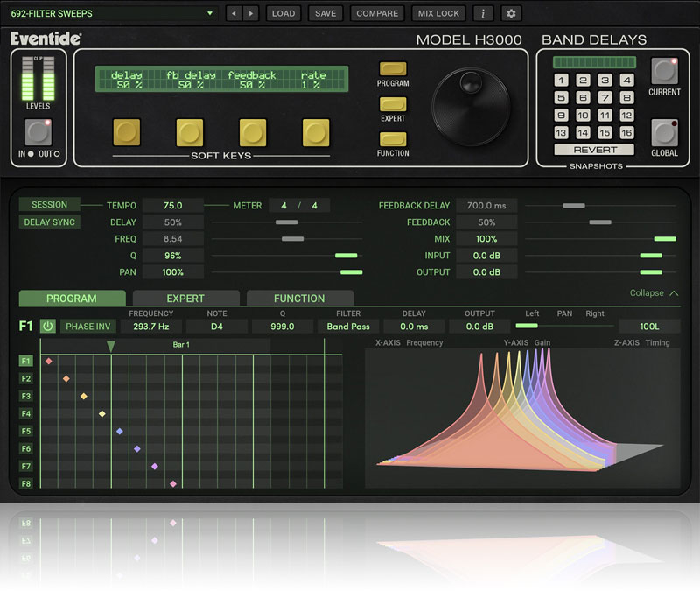Select snapshot 3

605,80
